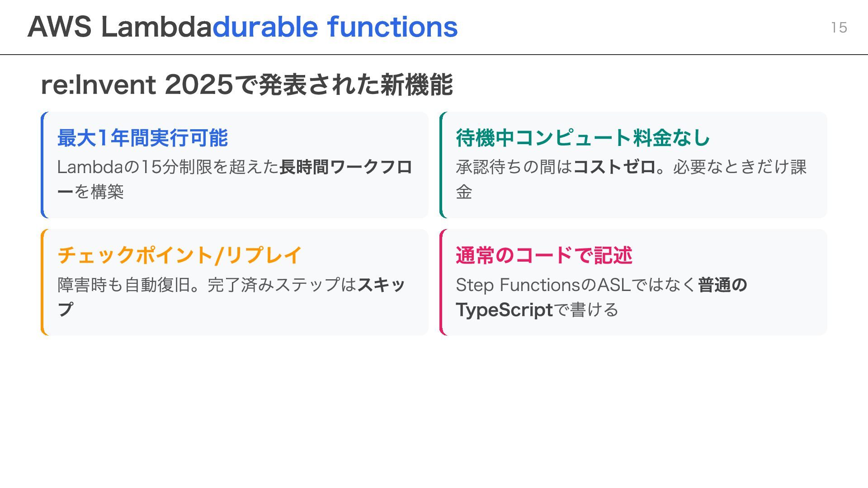This screenshot has width=868, height=488.
Task: Click the bold "コストゼロ" text
Action: (614, 167)
